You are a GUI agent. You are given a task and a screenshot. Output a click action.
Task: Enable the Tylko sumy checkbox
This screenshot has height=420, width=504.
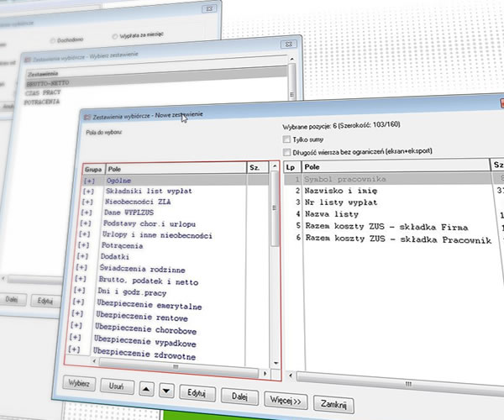coord(286,139)
